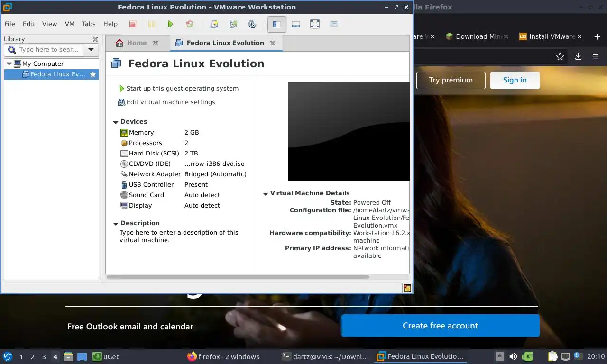Image resolution: width=607 pixels, height=364 pixels.
Task: Click the Restart guest toolbar icon
Action: click(x=190, y=24)
